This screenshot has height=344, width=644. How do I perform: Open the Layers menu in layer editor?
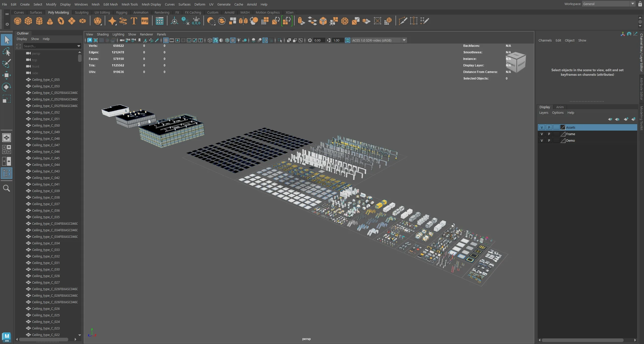tap(543, 113)
